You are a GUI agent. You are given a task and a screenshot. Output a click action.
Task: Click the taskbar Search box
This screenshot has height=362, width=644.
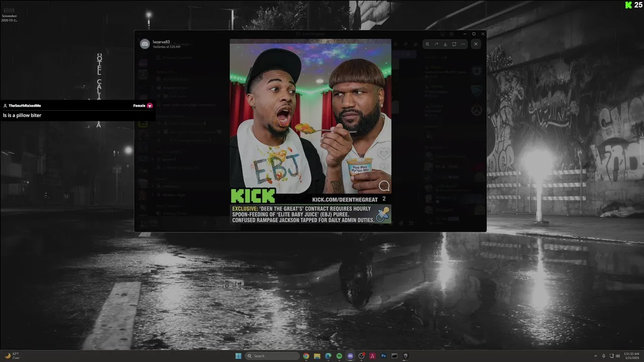pyautogui.click(x=272, y=356)
